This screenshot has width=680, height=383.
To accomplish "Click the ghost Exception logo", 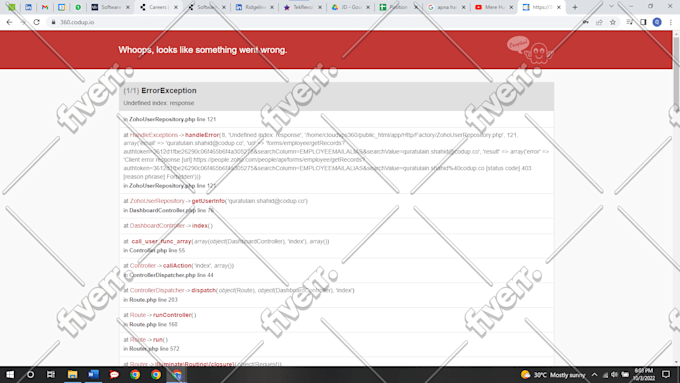I will point(530,50).
